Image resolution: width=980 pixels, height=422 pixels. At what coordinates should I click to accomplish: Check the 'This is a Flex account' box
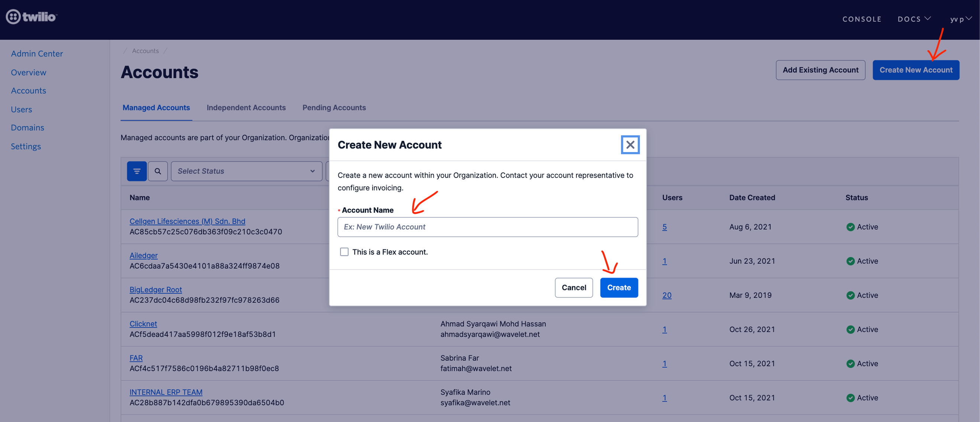click(344, 252)
